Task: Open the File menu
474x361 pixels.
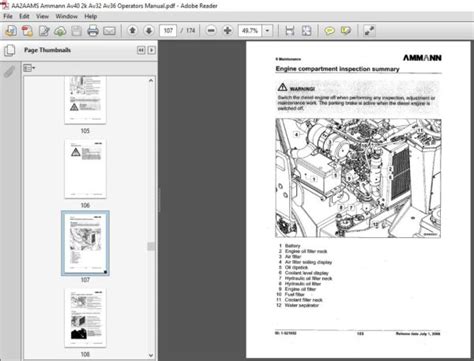Action: pyautogui.click(x=8, y=16)
